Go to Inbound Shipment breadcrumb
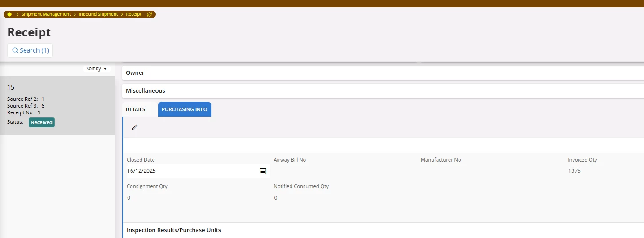644x238 pixels. point(98,14)
